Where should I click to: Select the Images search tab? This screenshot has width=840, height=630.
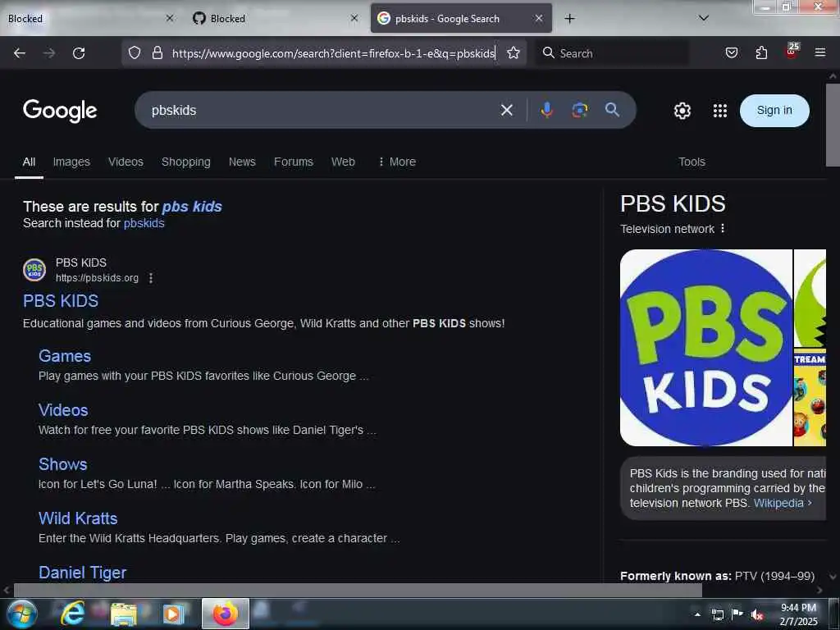[71, 162]
